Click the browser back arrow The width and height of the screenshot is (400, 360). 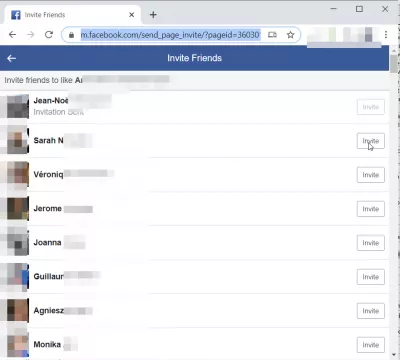tap(12, 35)
